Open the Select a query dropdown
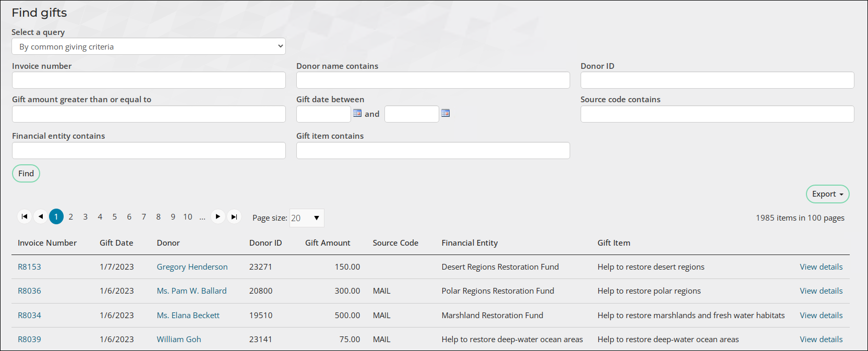Image resolution: width=868 pixels, height=351 pixels. coord(149,46)
